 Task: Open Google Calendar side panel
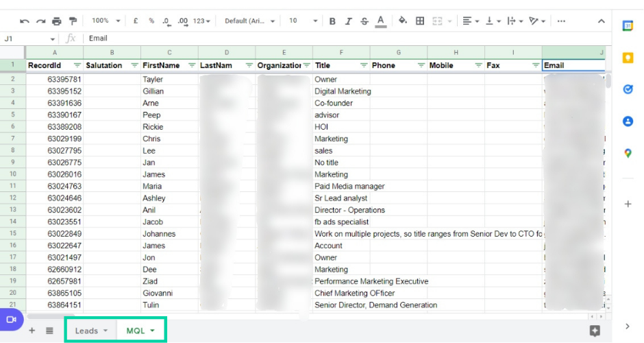(x=628, y=26)
